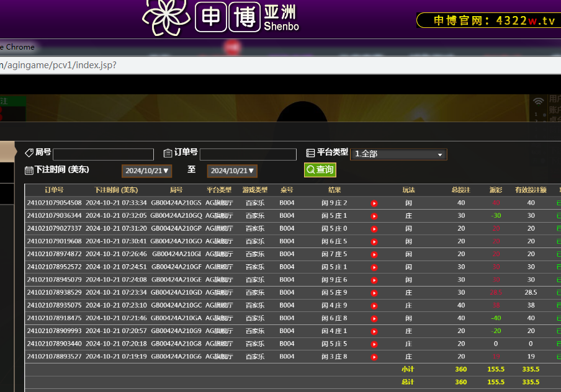Image resolution: width=561 pixels, height=392 pixels.
Task: Click the 派彩 payout column header
Action: pos(496,190)
